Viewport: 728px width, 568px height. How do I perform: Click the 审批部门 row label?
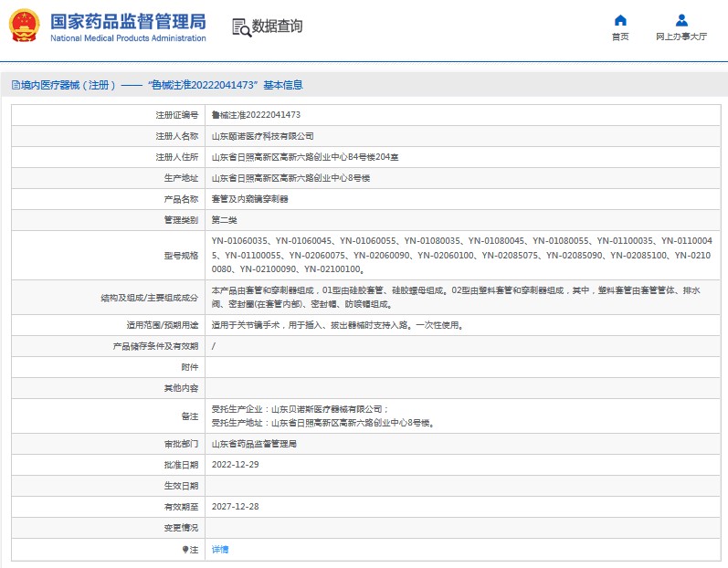click(x=181, y=444)
